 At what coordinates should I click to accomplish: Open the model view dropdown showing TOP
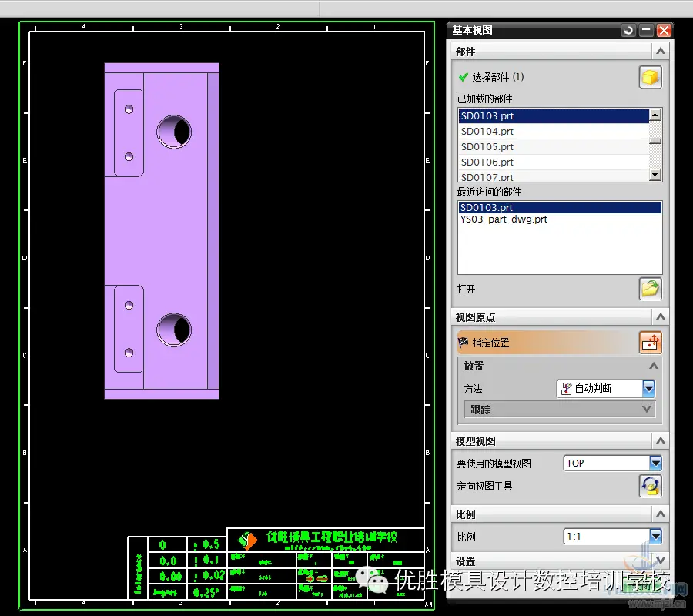(x=655, y=463)
